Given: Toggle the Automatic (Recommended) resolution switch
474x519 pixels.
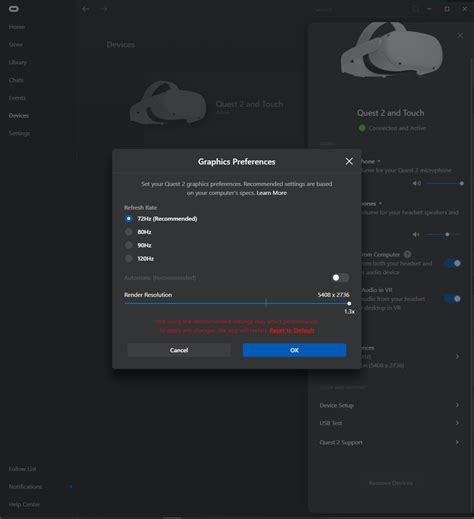Looking at the screenshot, I should coord(341,278).
